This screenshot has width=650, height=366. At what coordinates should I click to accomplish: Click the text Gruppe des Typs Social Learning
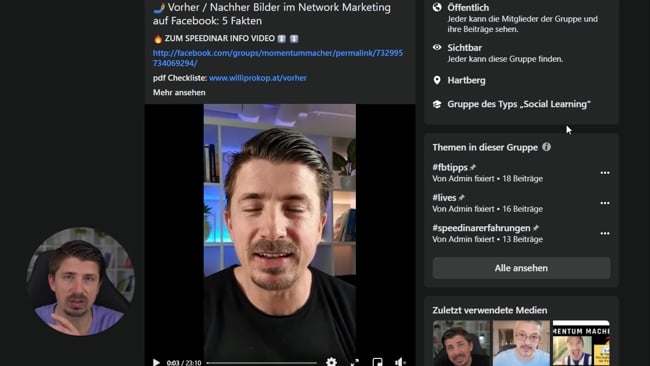point(519,104)
